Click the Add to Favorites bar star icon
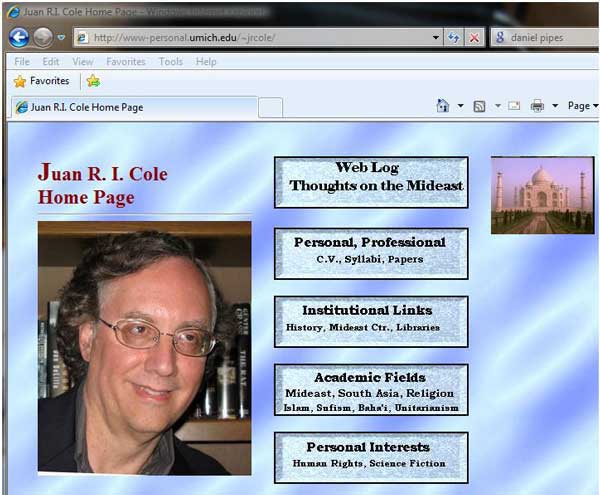The width and height of the screenshot is (600, 495). (93, 81)
